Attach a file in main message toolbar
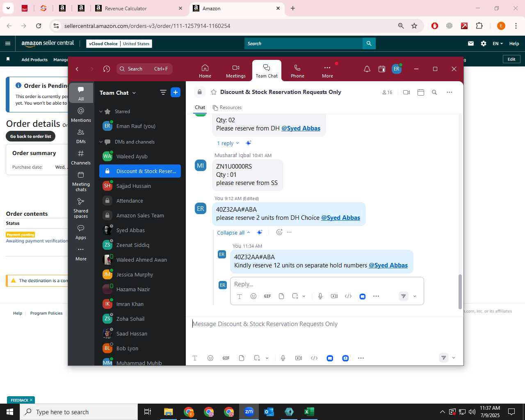This screenshot has height=420, width=525. 242,358
